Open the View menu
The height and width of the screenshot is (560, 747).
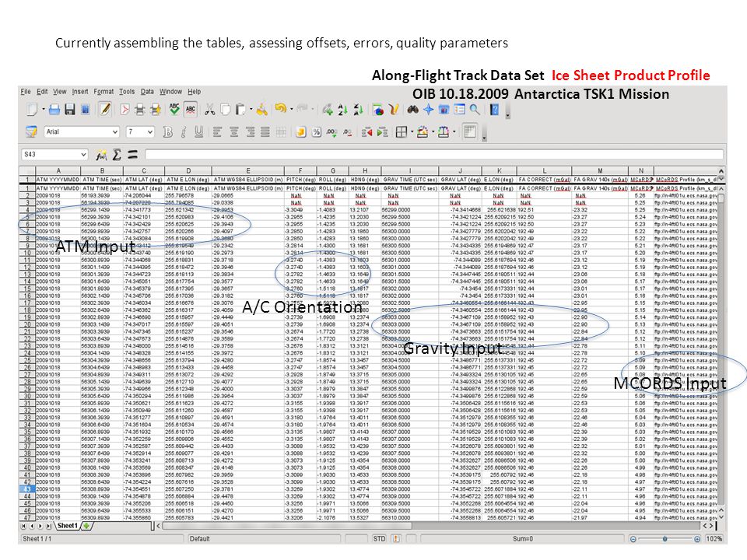pyautogui.click(x=60, y=92)
